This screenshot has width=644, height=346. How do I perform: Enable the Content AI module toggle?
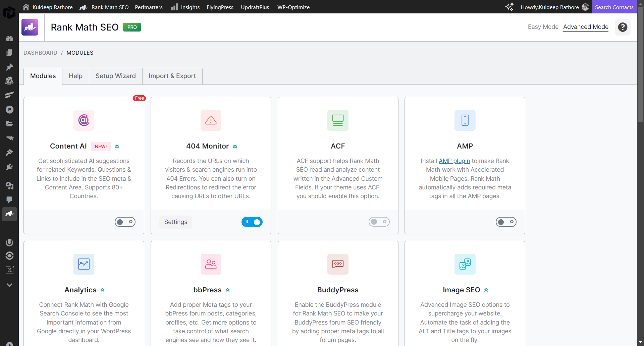(125, 222)
